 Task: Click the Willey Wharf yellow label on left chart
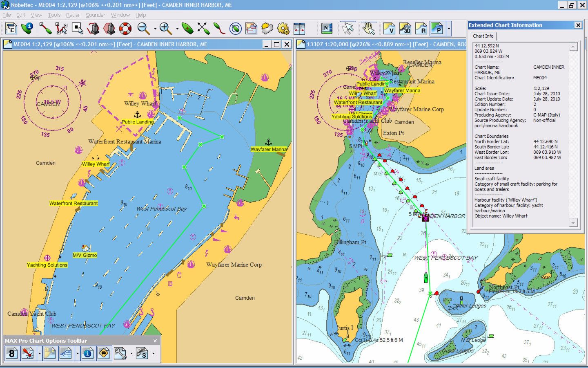pos(96,164)
